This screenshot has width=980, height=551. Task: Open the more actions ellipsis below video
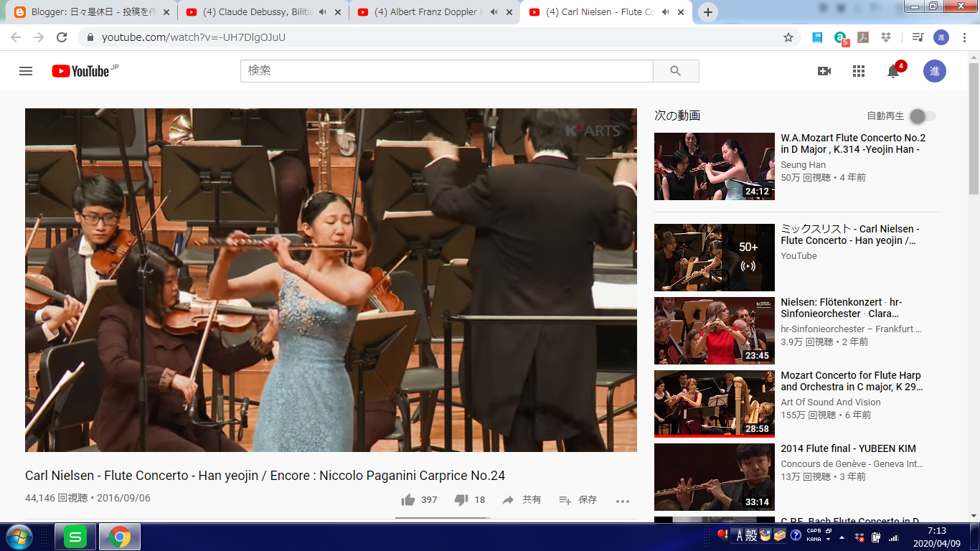(623, 501)
